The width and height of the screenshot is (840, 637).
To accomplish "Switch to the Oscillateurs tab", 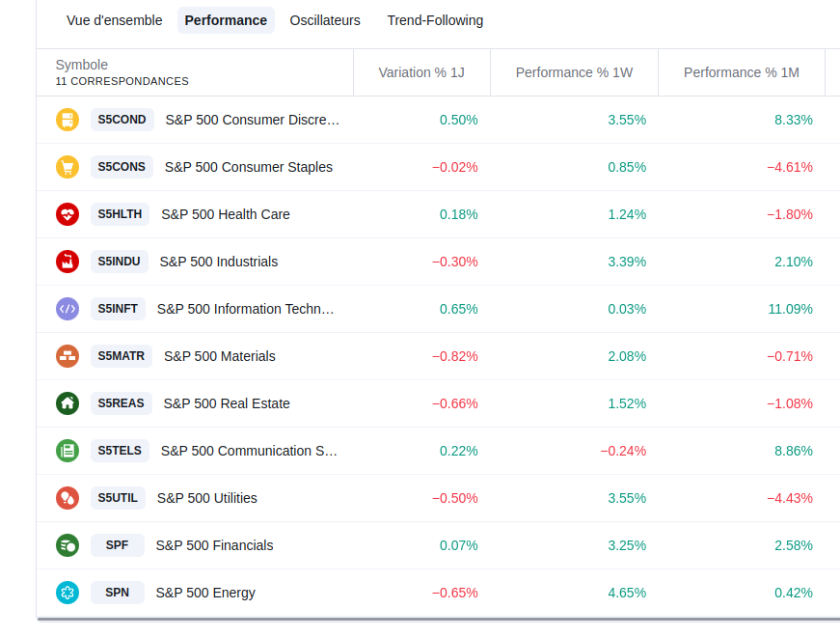I will click(x=325, y=20).
